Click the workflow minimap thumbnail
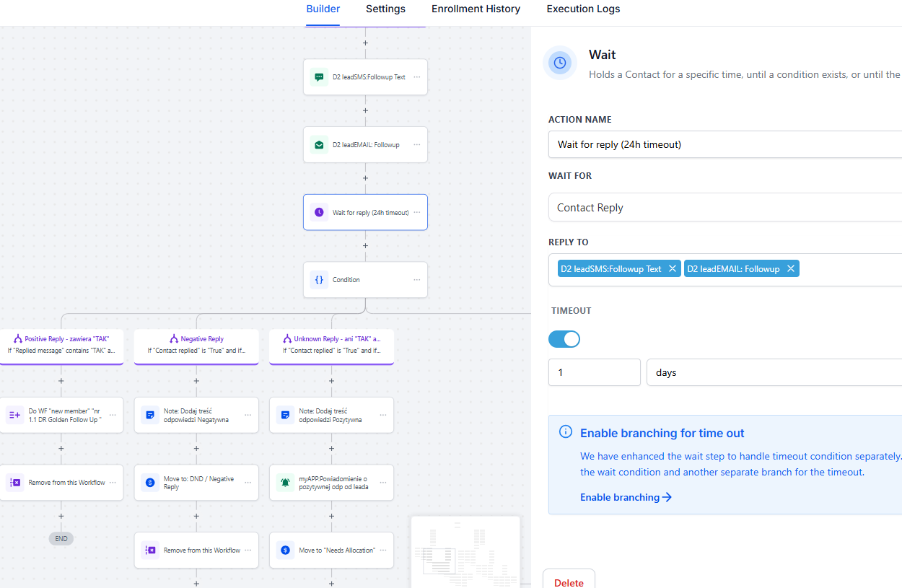 tap(465, 552)
